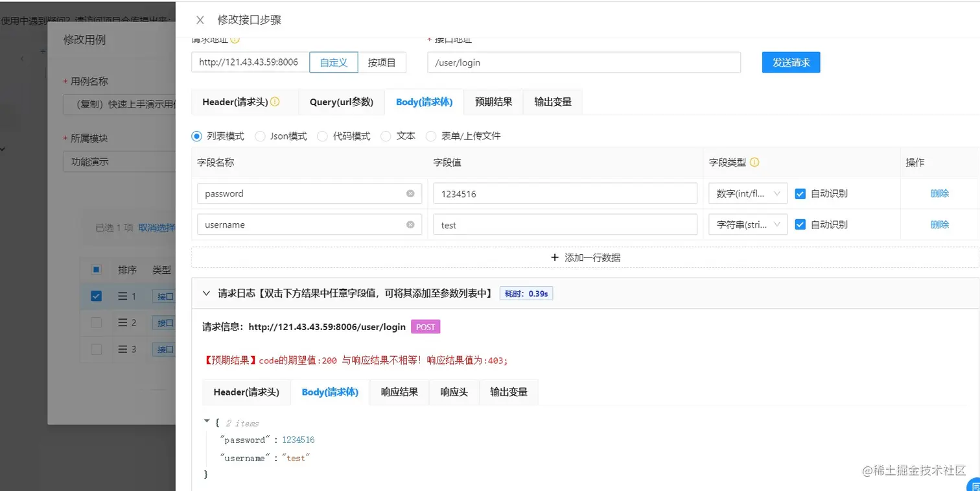Close the 修改接口步骤 drawer with the X icon
The image size is (980, 491).
coord(200,20)
